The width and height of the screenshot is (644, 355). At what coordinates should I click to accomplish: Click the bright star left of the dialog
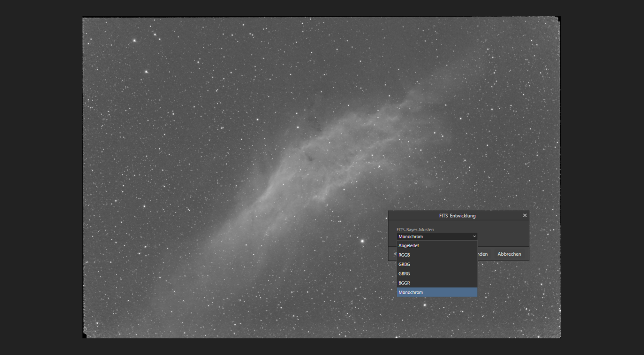tap(362, 241)
